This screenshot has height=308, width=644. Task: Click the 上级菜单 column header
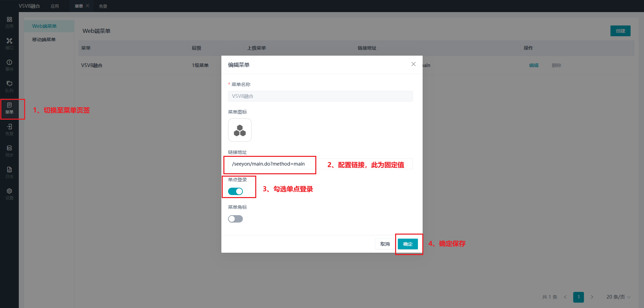(257, 48)
